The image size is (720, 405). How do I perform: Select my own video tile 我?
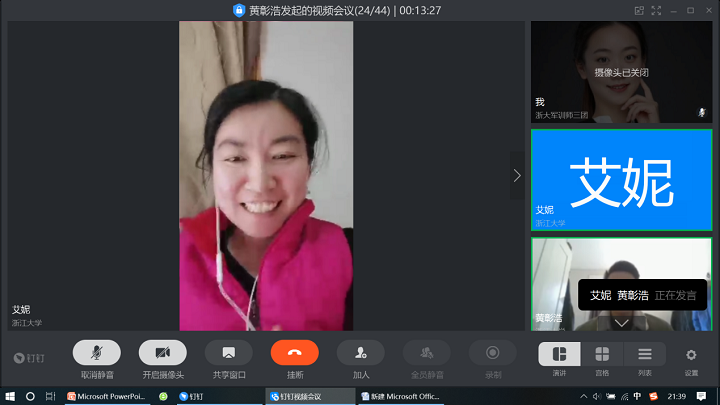point(621,72)
